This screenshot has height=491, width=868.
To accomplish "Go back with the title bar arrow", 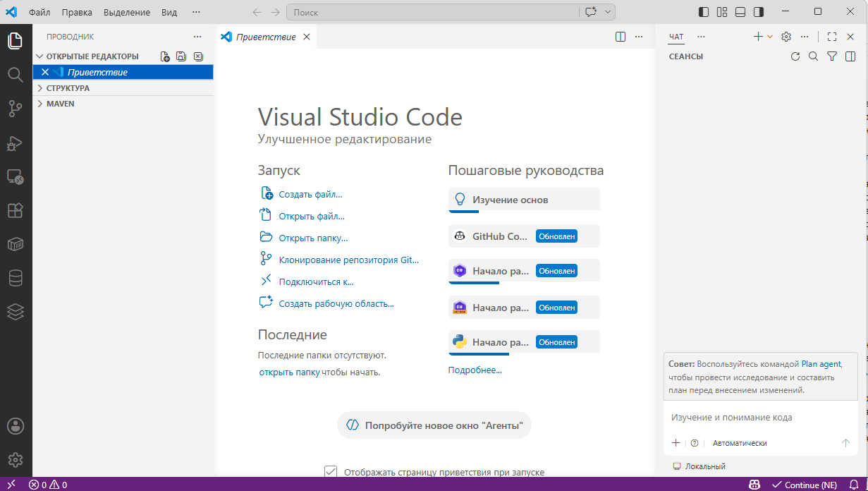I will click(257, 12).
